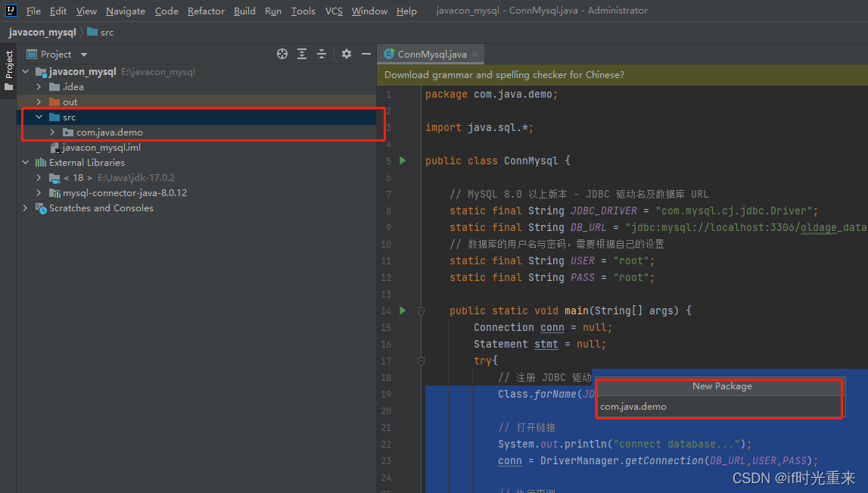Open the View menu

[x=86, y=11]
